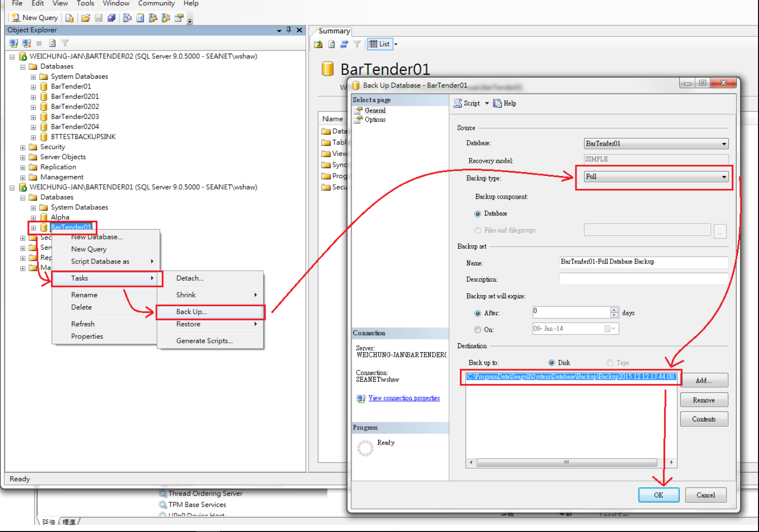Select the Files and filegroups radio button
This screenshot has height=532, width=759.
(478, 230)
